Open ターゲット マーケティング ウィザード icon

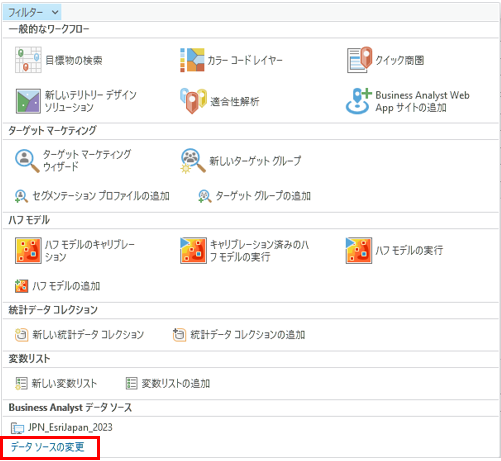[x=27, y=161]
